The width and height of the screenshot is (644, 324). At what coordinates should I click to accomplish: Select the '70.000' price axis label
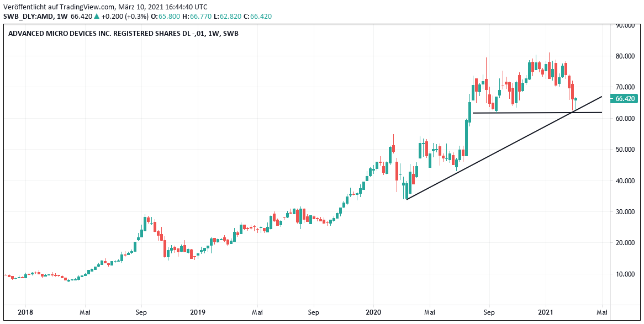click(x=625, y=87)
